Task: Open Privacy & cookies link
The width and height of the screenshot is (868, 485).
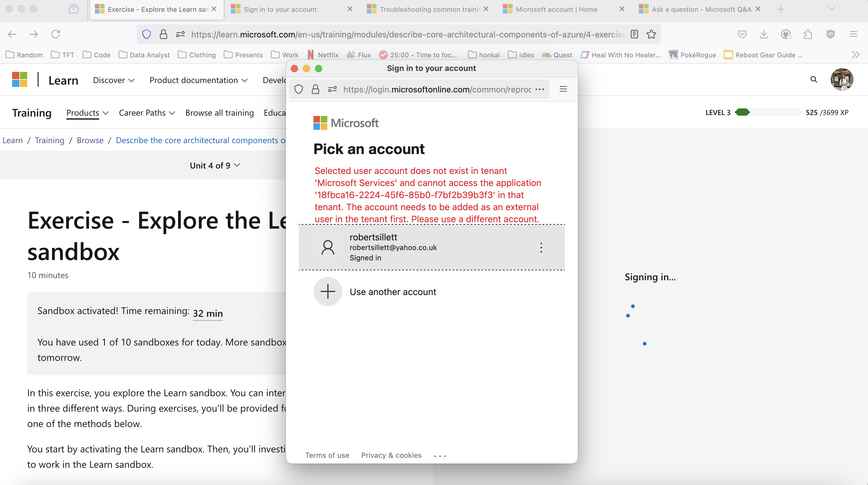Action: coord(391,455)
